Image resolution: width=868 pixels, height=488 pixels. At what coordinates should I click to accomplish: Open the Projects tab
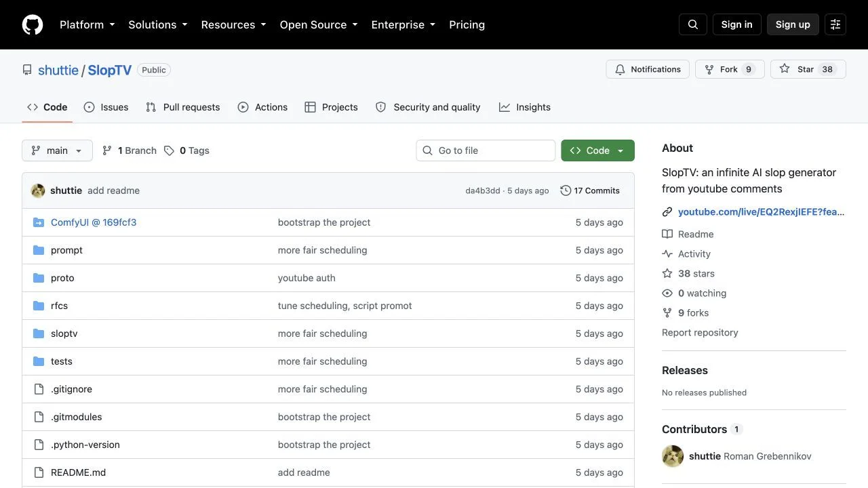pos(332,107)
